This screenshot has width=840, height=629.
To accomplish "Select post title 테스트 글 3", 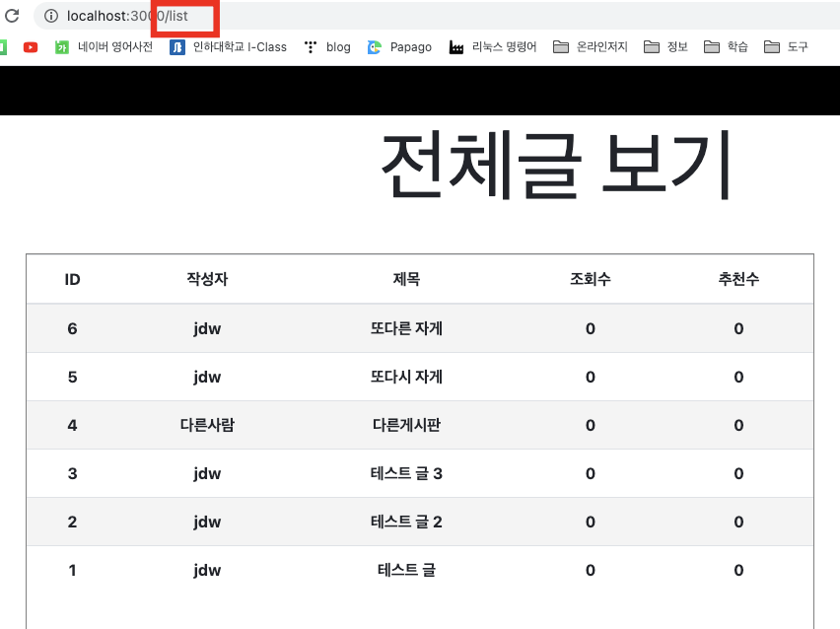I will pyautogui.click(x=406, y=473).
